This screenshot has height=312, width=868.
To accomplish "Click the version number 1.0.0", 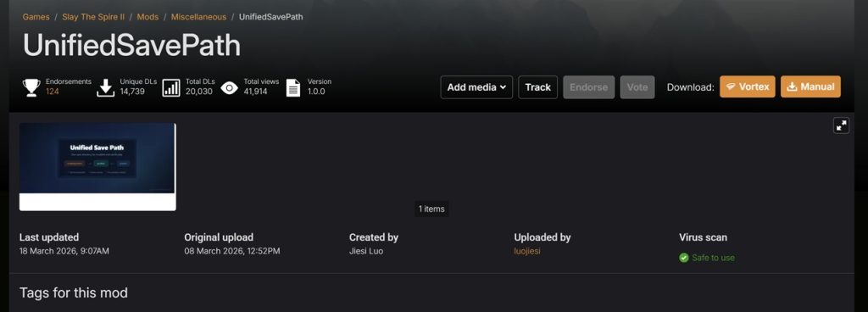I will tap(316, 92).
